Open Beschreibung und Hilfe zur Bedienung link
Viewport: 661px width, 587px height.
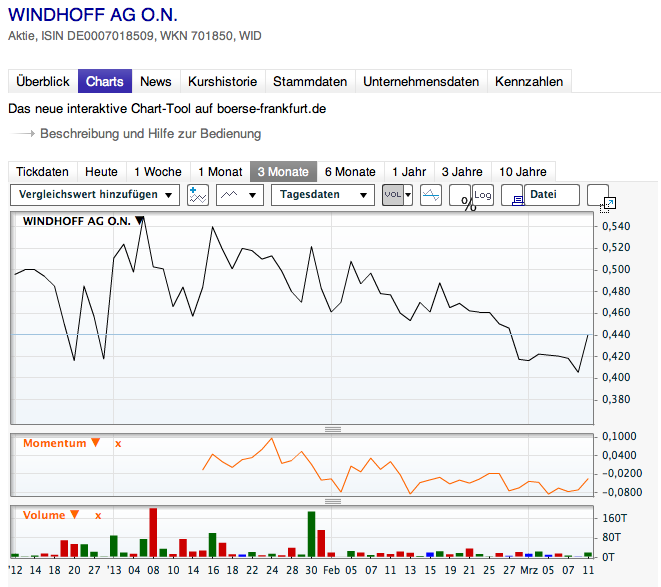coord(150,134)
